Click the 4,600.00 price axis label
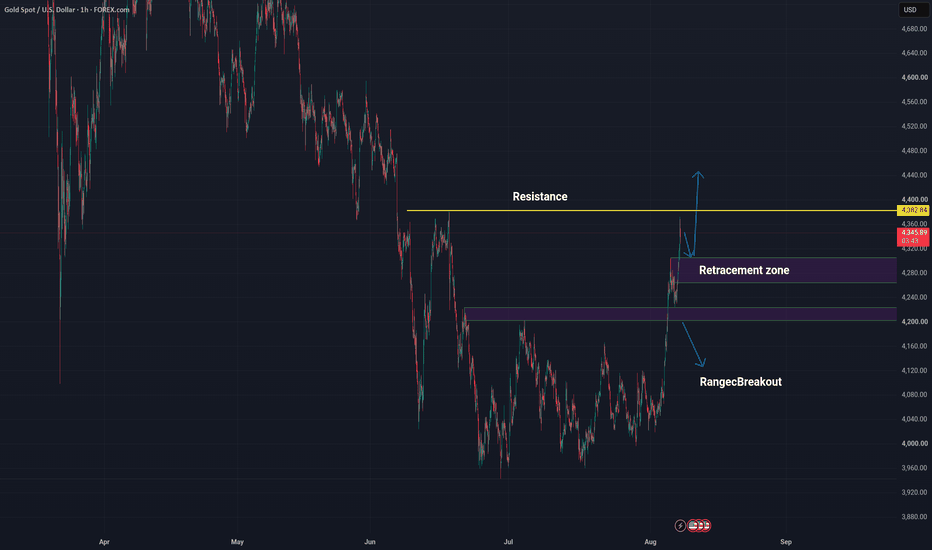Viewport: 932px width, 550px height. pos(914,77)
